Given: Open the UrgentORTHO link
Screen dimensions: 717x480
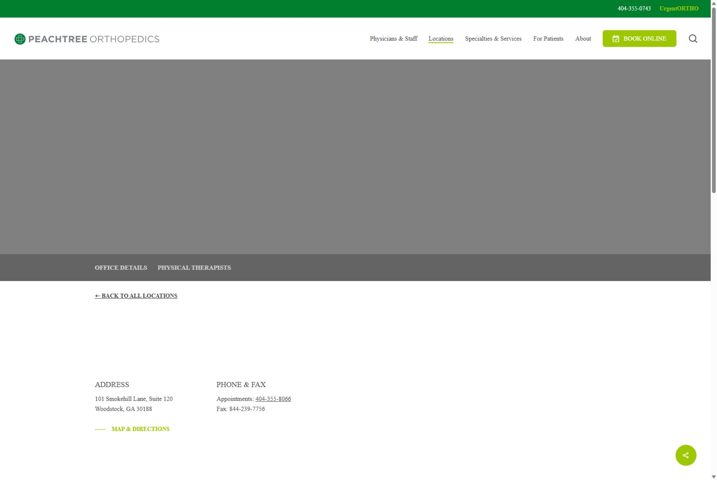Looking at the screenshot, I should pos(679,9).
